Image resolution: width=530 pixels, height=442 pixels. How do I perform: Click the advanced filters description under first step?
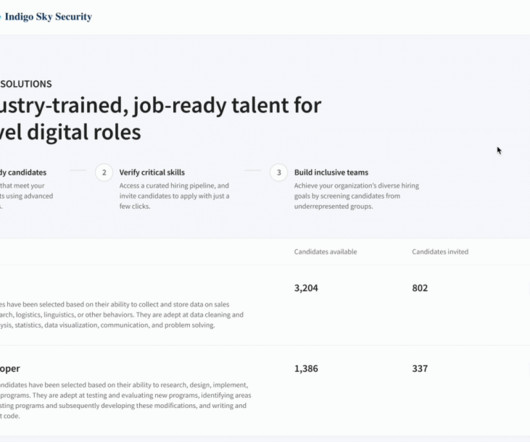click(26, 196)
